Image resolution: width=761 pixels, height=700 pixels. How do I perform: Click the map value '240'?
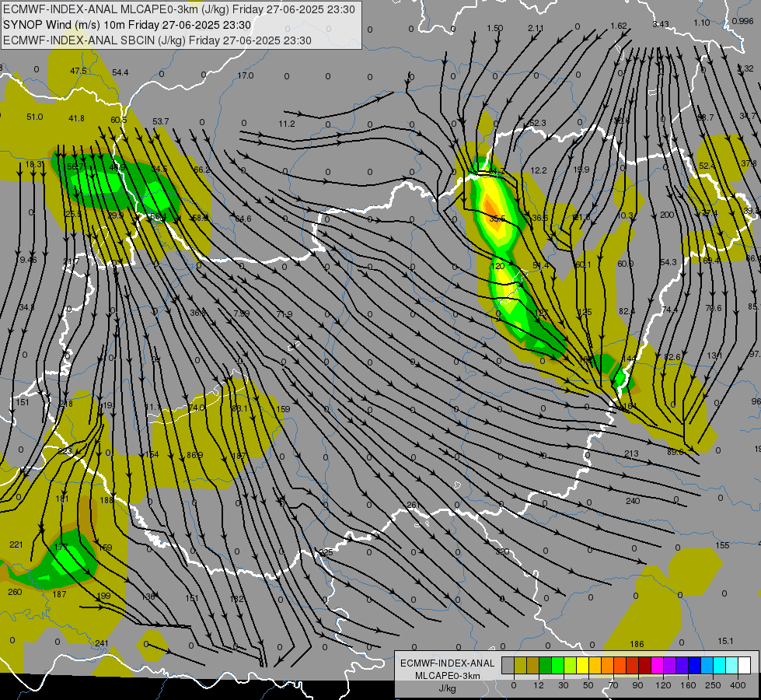(633, 501)
